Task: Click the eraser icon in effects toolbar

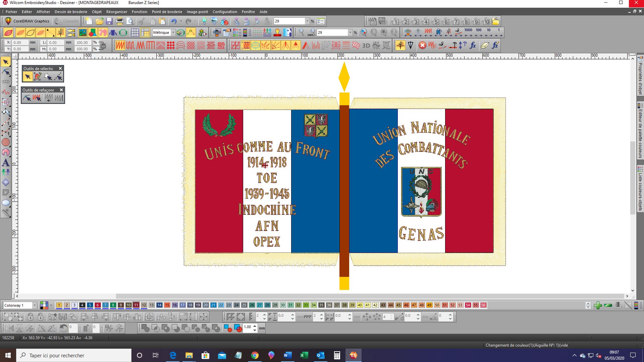Action: pyautogui.click(x=484, y=46)
